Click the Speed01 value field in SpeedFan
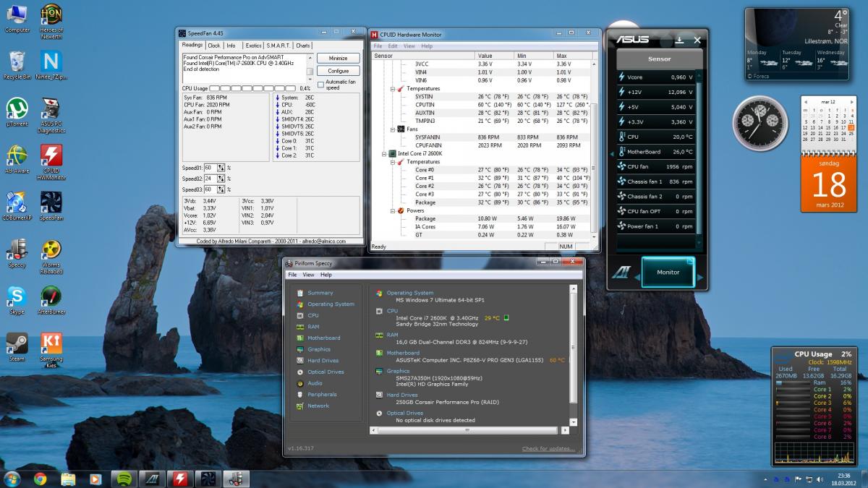 210,168
